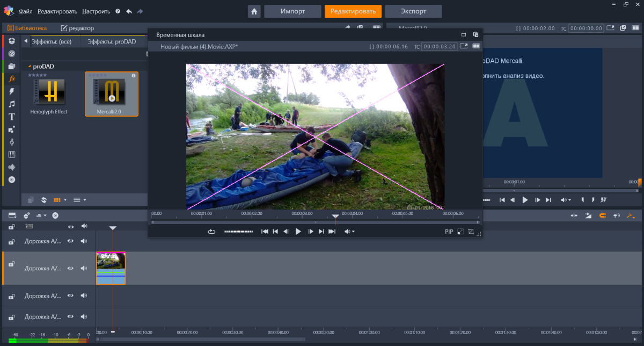This screenshot has width=644, height=346.
Task: Switch to the Библиотека tab
Action: click(27, 28)
